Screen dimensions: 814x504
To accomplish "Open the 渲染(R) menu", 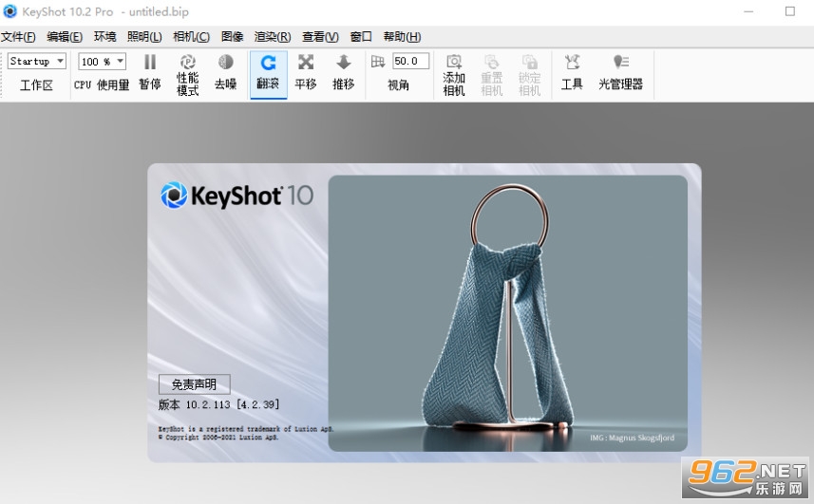I will tap(272, 37).
